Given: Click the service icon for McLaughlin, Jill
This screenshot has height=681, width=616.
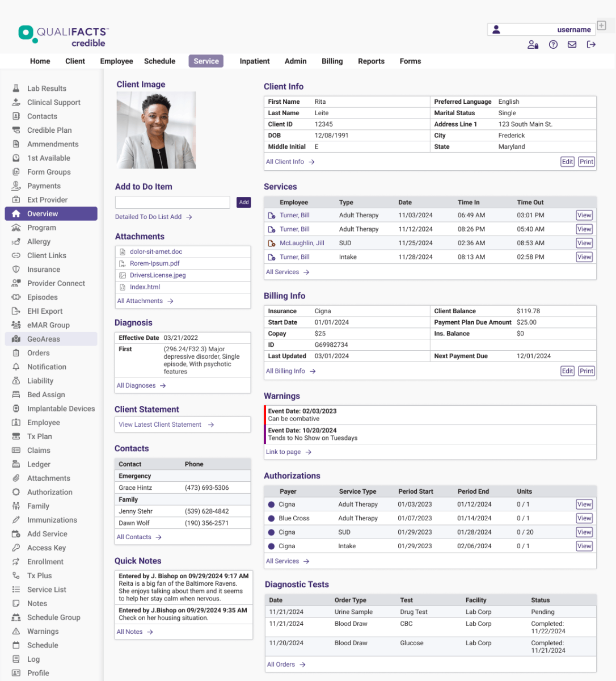Looking at the screenshot, I should coord(272,243).
